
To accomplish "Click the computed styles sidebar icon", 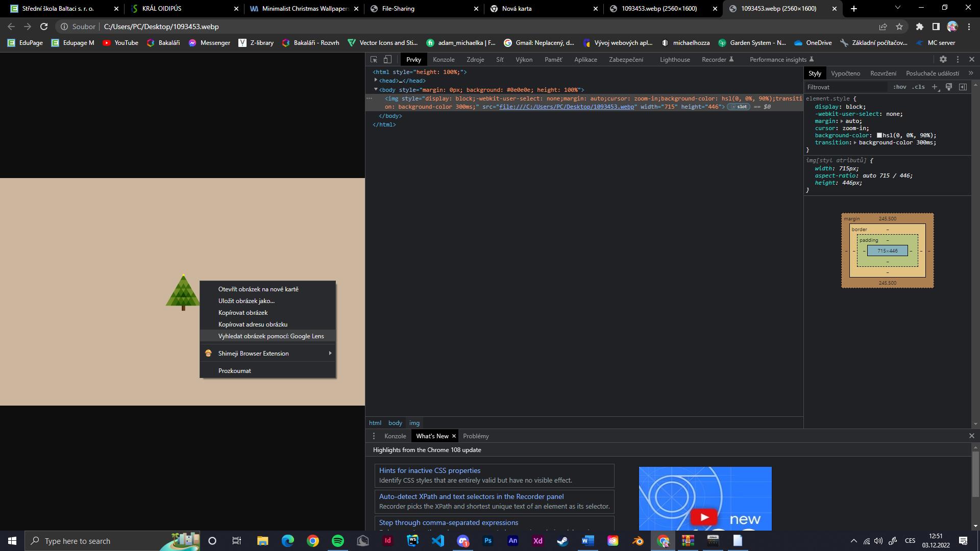I will click(x=963, y=87).
